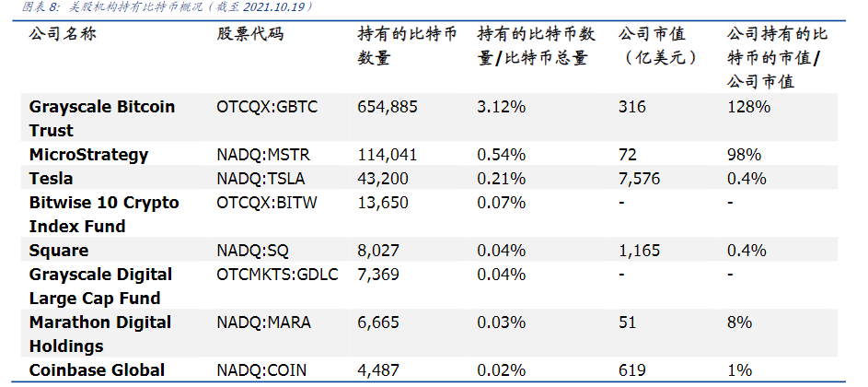868x387 pixels.
Task: Click ticker OTCQX:BITW
Action: (x=267, y=203)
